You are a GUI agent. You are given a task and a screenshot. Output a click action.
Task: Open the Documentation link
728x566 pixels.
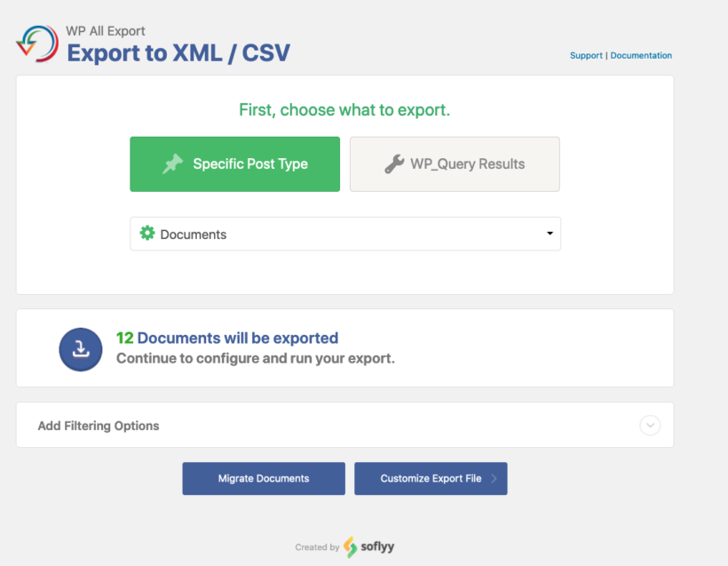641,55
